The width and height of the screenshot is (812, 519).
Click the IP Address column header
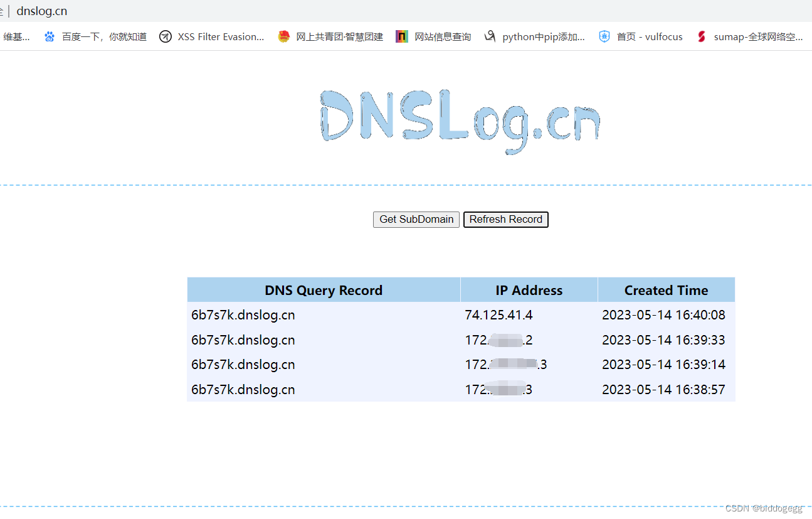pyautogui.click(x=529, y=290)
